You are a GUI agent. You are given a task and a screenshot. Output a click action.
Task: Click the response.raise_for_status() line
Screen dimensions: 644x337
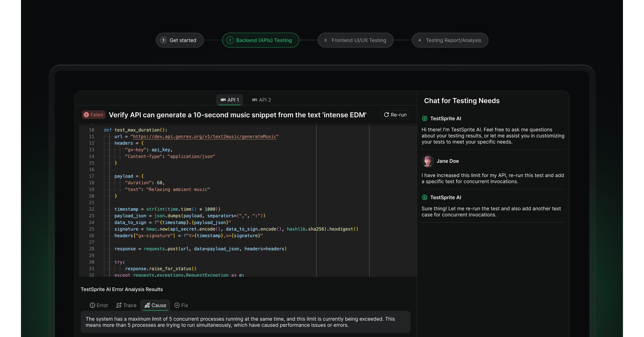click(161, 269)
